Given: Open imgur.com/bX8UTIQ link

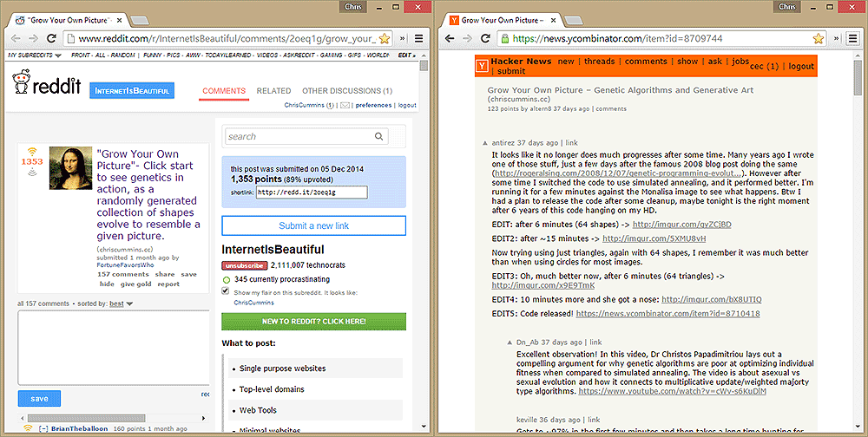Looking at the screenshot, I should (x=712, y=299).
